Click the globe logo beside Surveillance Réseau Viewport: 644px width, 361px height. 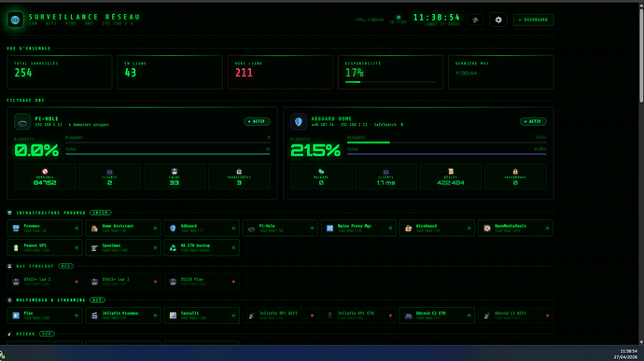click(x=15, y=20)
